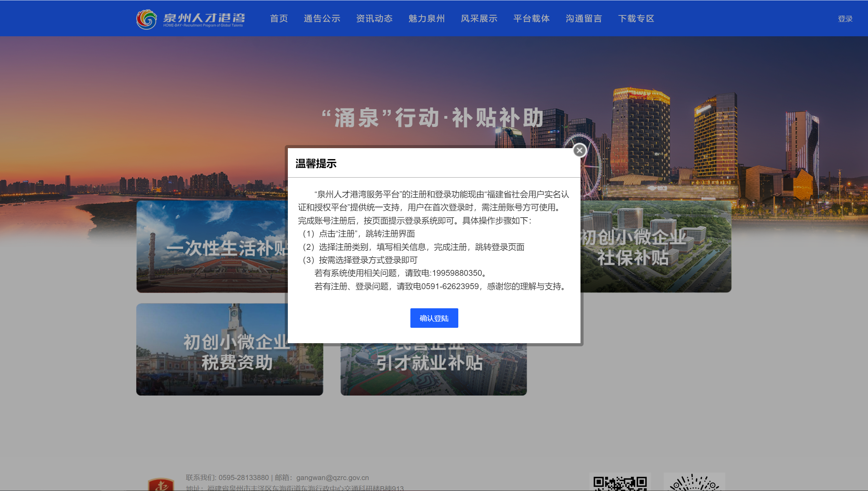Click the 确认登陆 button
The height and width of the screenshot is (491, 868).
pos(434,318)
